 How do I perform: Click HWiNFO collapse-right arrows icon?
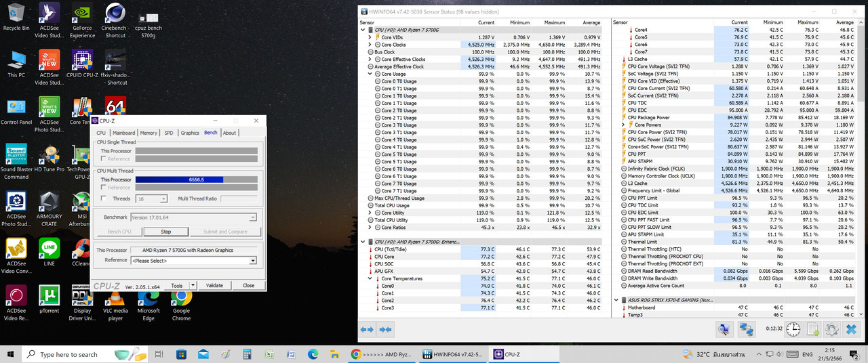click(x=385, y=329)
